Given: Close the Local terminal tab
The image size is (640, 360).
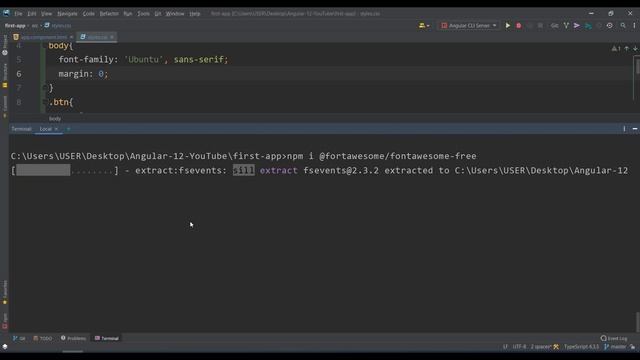Looking at the screenshot, I should coord(56,129).
